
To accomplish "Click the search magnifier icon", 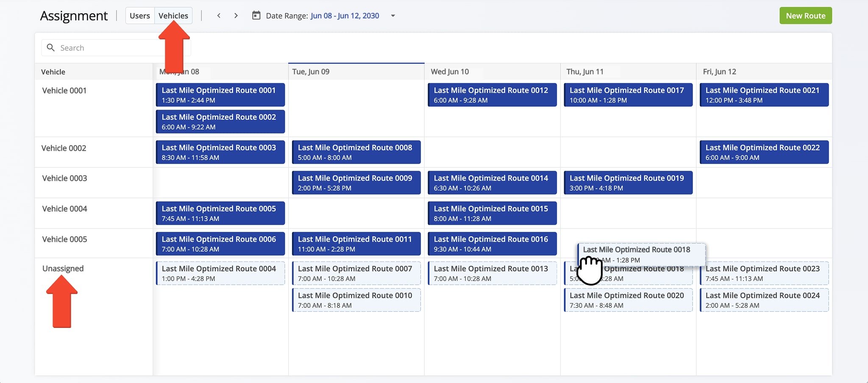I will [x=50, y=47].
